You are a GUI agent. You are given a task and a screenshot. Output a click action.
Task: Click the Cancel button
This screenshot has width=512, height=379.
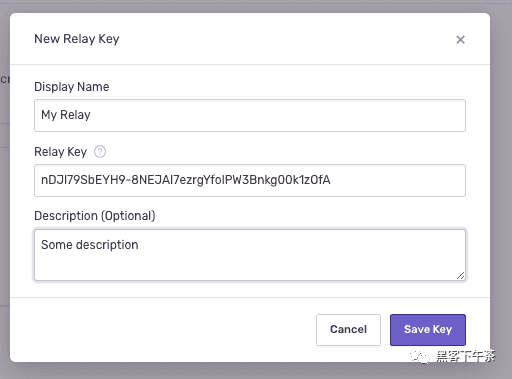[348, 330]
